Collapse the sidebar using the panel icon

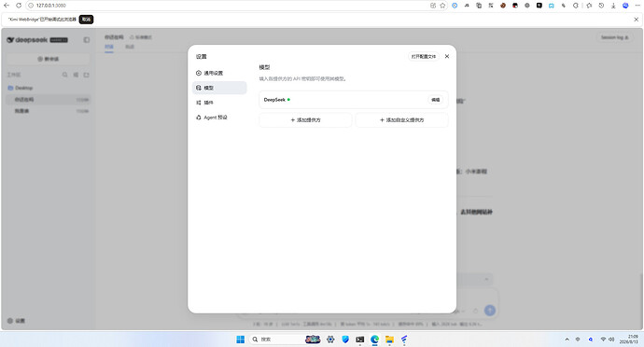(86, 40)
